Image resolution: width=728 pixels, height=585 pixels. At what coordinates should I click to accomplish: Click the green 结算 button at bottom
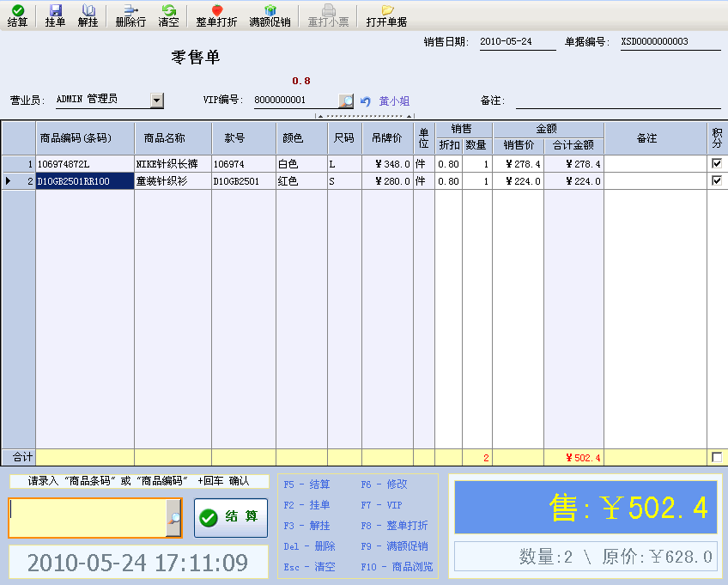coord(231,518)
